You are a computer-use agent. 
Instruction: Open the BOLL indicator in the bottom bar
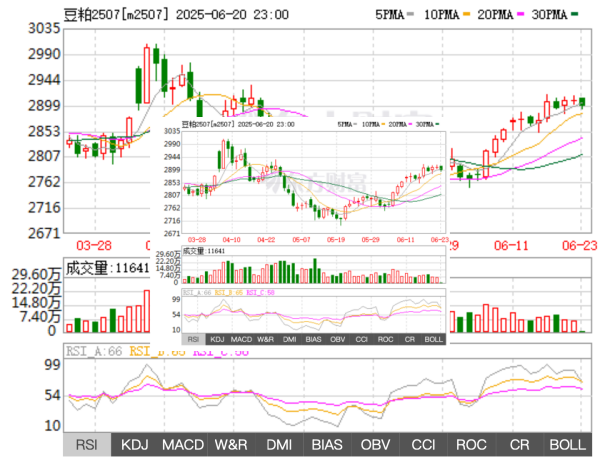pos(567,444)
